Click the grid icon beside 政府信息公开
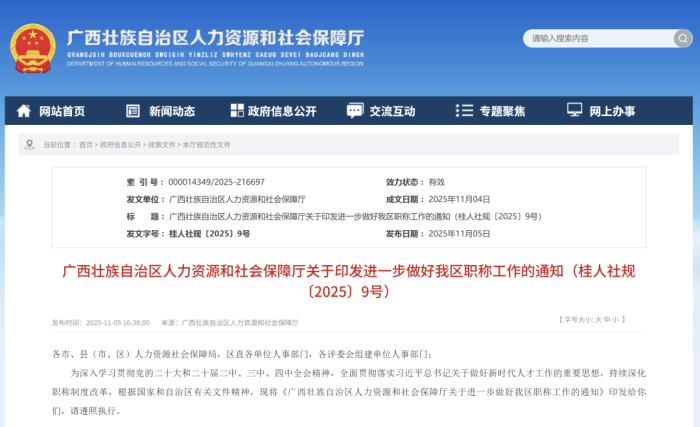700x427 pixels. click(236, 111)
